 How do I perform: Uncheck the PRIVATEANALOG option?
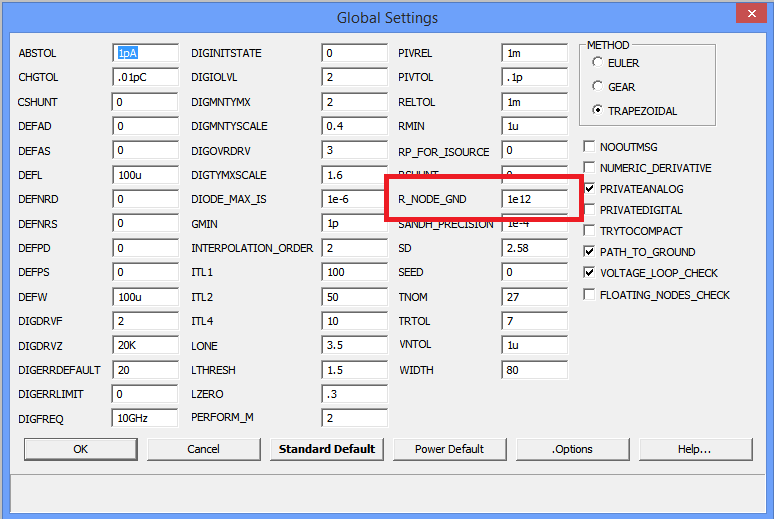click(590, 189)
